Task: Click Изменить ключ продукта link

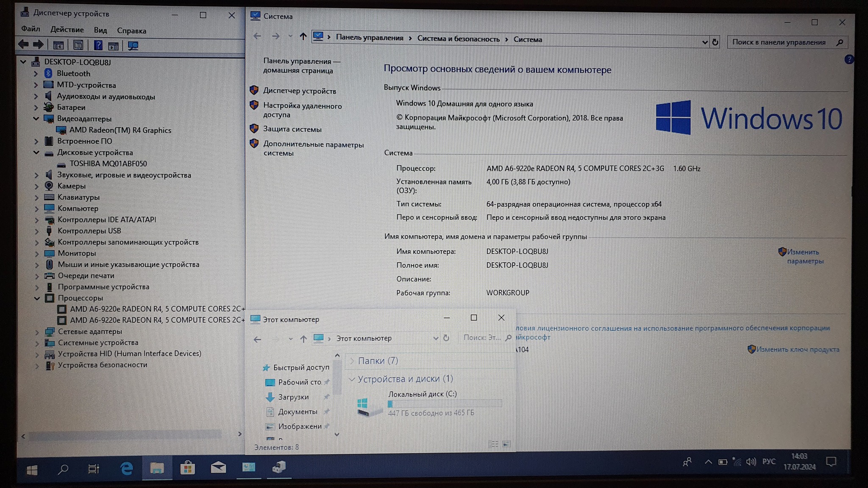Action: 797,349
